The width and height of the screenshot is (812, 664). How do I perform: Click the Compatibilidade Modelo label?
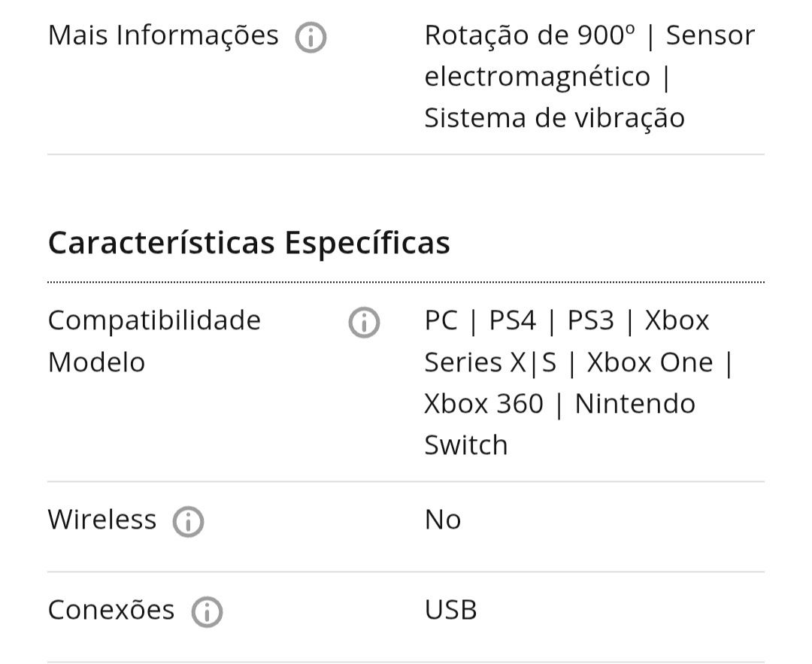tap(154, 341)
